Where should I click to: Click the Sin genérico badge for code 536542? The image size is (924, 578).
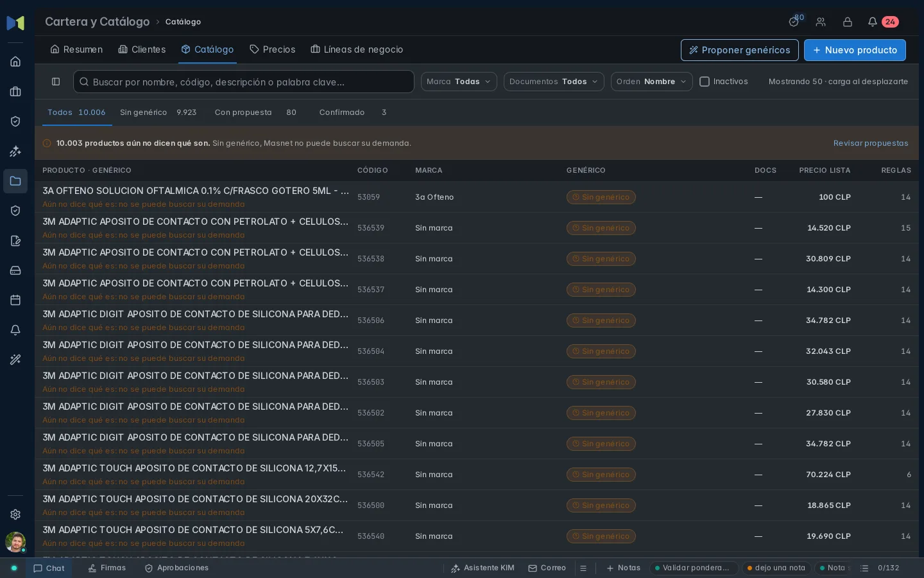pos(601,475)
